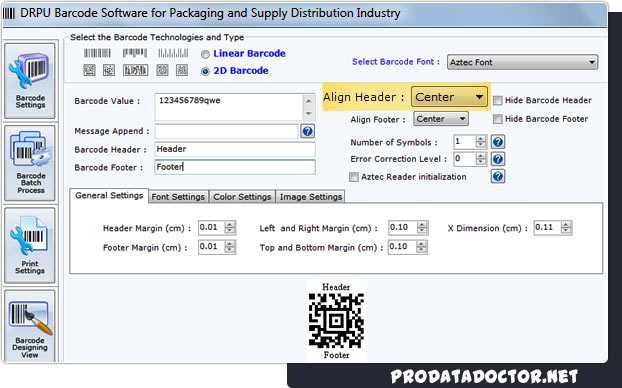
Task: Click the fifth 2D barcode sample icon
Action: [x=182, y=70]
